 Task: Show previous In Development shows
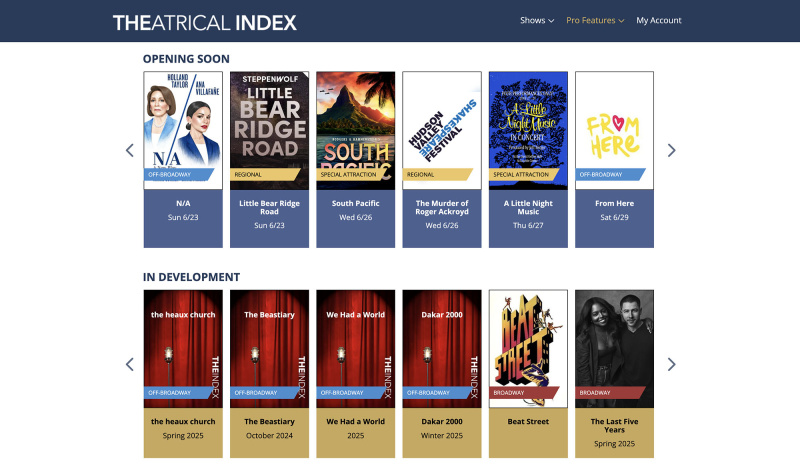tap(130, 364)
